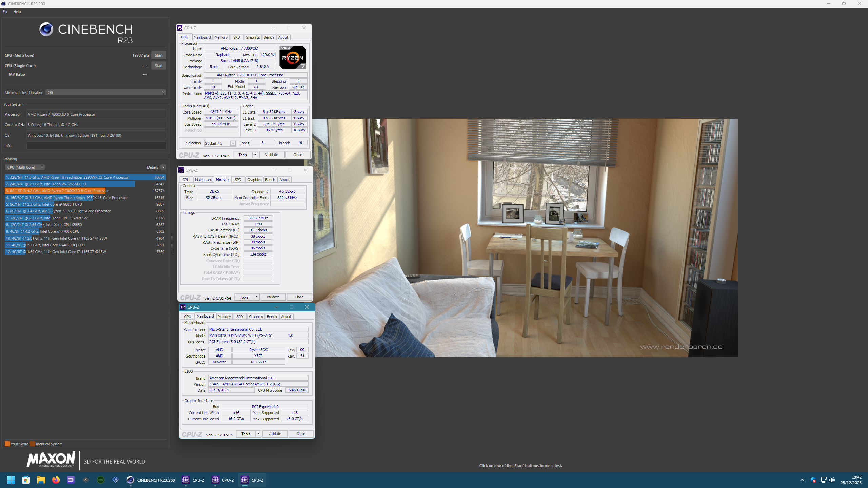Viewport: 868px width, 488px height.
Task: Select About tab in CPU-Z Memory window
Action: pos(284,180)
